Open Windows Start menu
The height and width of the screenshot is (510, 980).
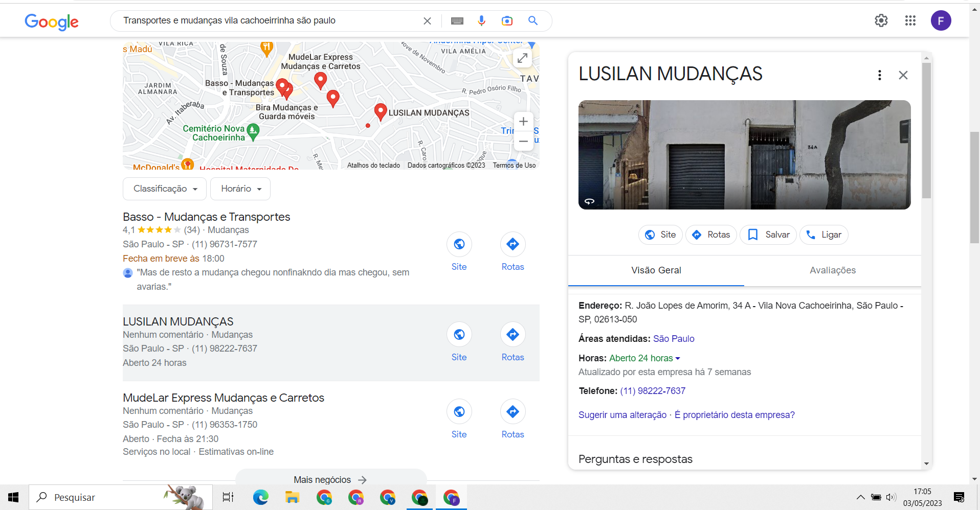(14, 497)
